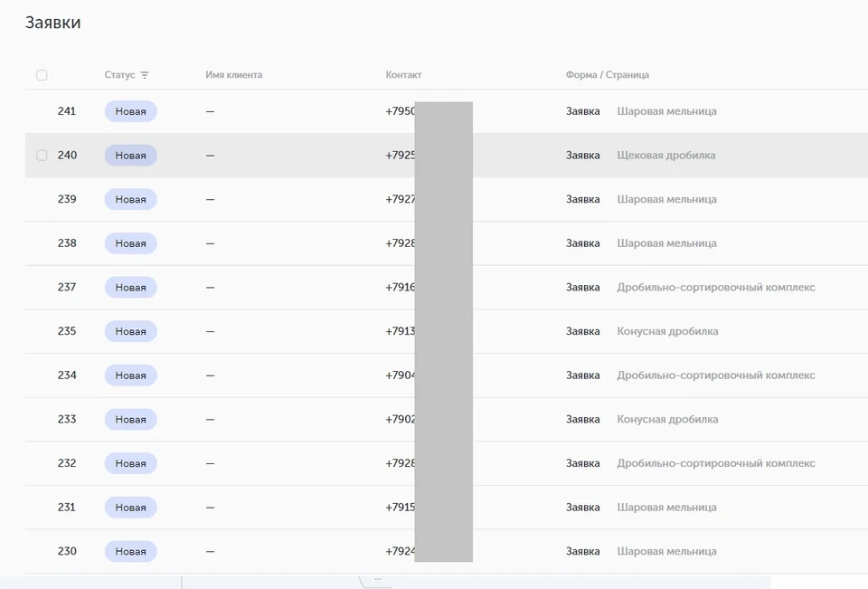
Task: Select the Имя клиента column header
Action: [233, 75]
